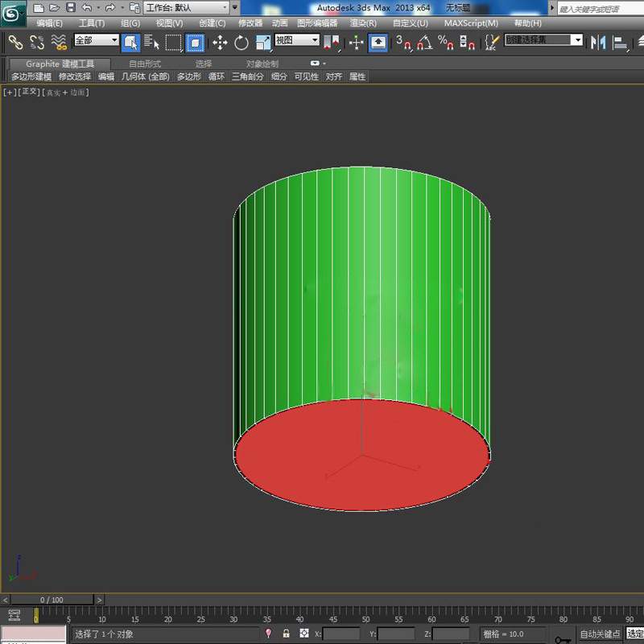Click the Mirror tool icon
The width and height of the screenshot is (644, 644).
(598, 42)
